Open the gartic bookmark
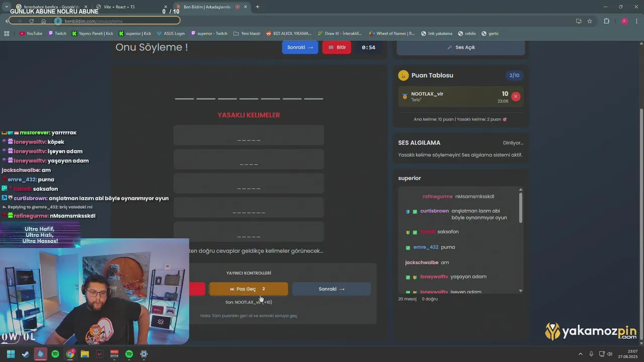644x362 pixels. (490, 33)
